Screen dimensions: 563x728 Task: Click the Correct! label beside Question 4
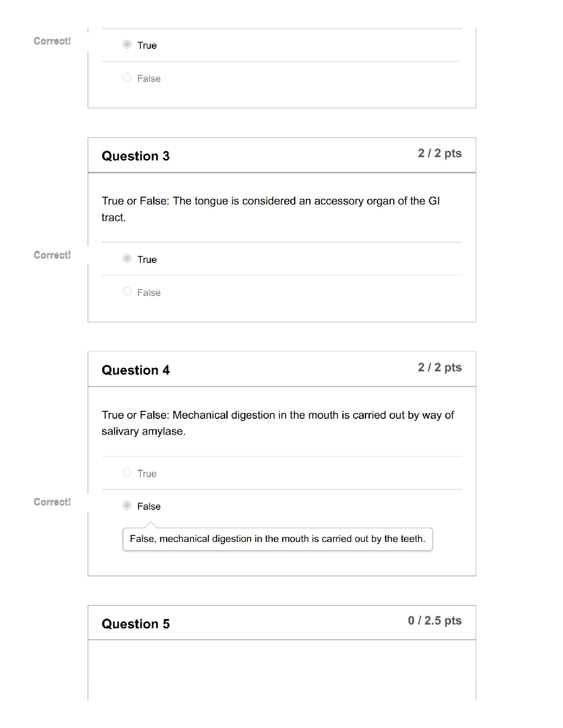pyautogui.click(x=52, y=502)
